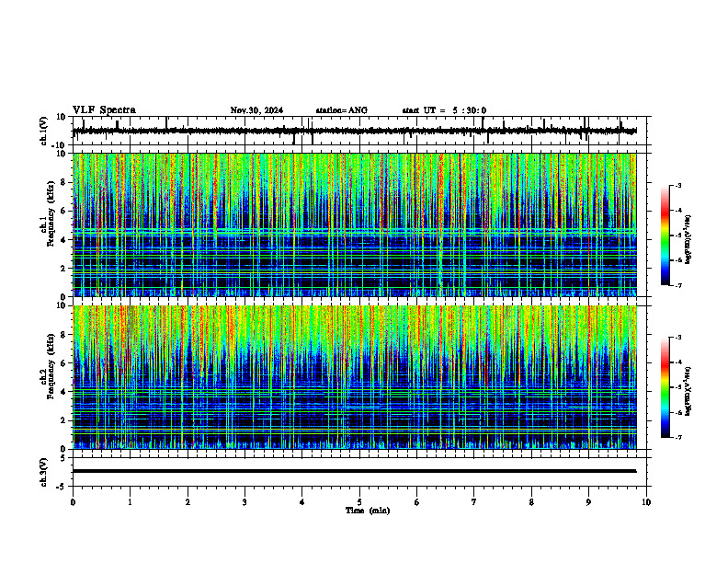Screen dimensions: 728x563
Task: Click the ch.1 spectrogram color bar
Action: [x=665, y=236]
